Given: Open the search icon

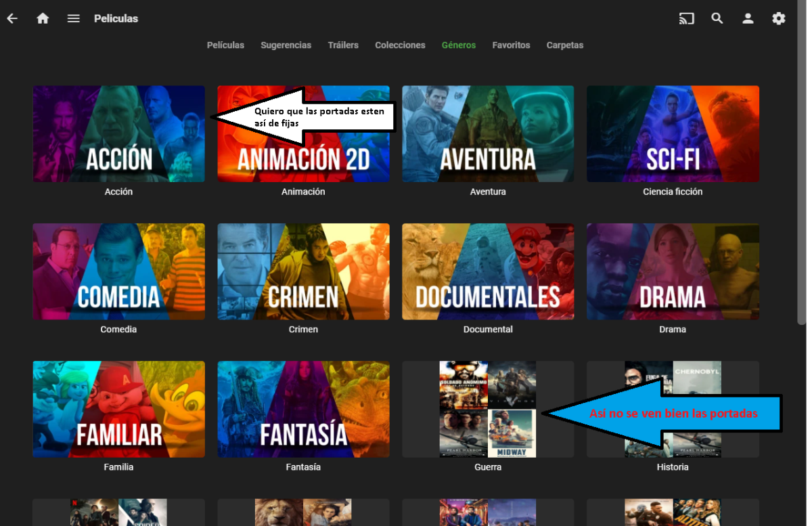Looking at the screenshot, I should coord(717,18).
